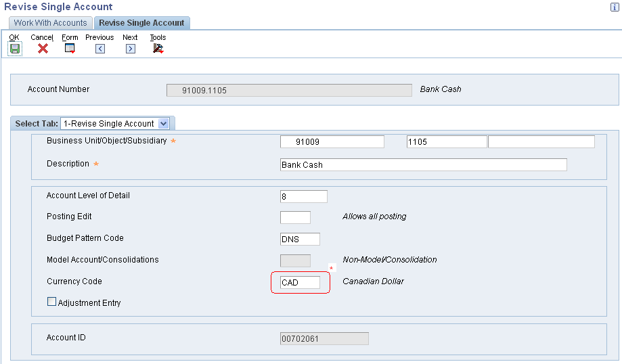The height and width of the screenshot is (364, 622).
Task: Click the Model Account/Consolidations field
Action: [295, 261]
